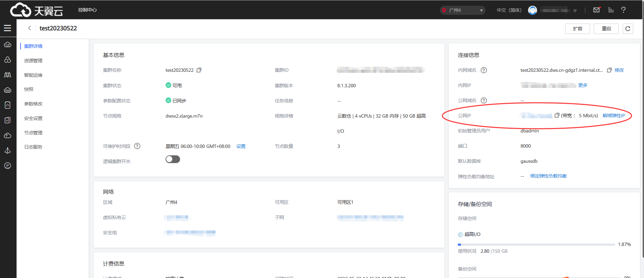Screen dimensions: 644x278
Task: Copy the cluster name test20230522
Action: pos(199,70)
